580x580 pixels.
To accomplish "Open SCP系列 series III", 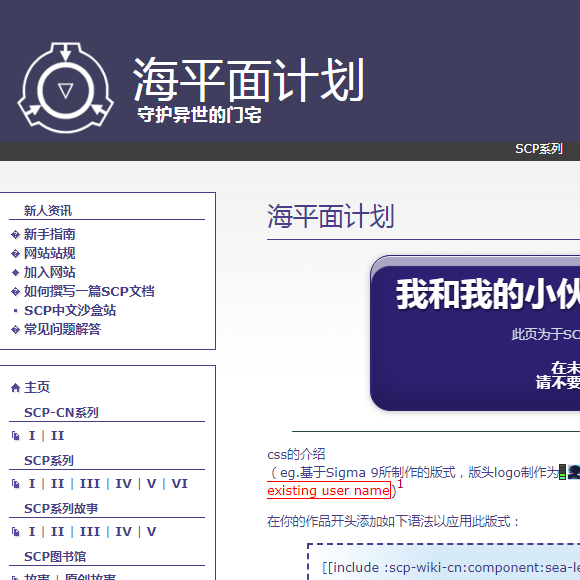I will coord(90,484).
